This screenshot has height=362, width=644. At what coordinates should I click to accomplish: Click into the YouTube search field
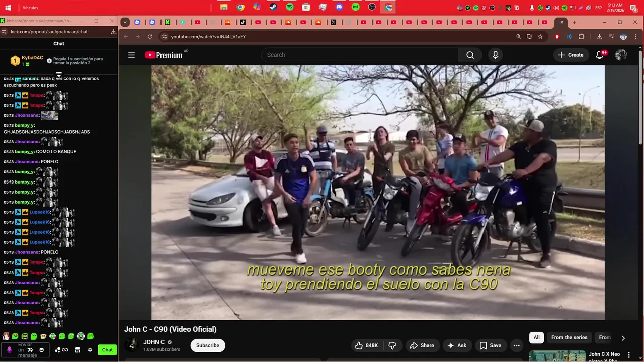pos(360,55)
